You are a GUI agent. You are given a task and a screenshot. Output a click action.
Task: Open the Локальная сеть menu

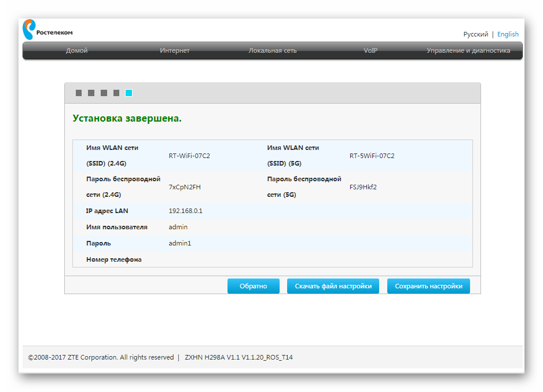(273, 50)
